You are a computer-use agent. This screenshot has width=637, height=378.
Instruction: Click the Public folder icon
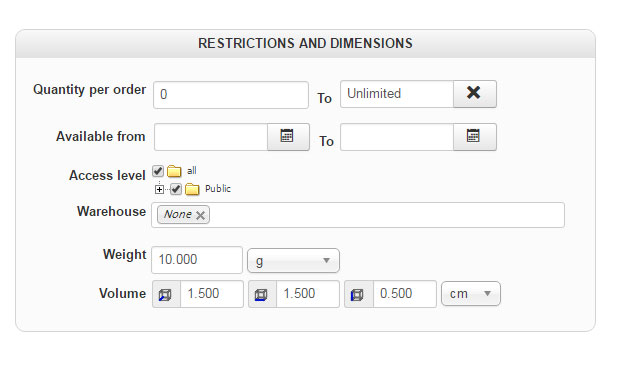(192, 189)
